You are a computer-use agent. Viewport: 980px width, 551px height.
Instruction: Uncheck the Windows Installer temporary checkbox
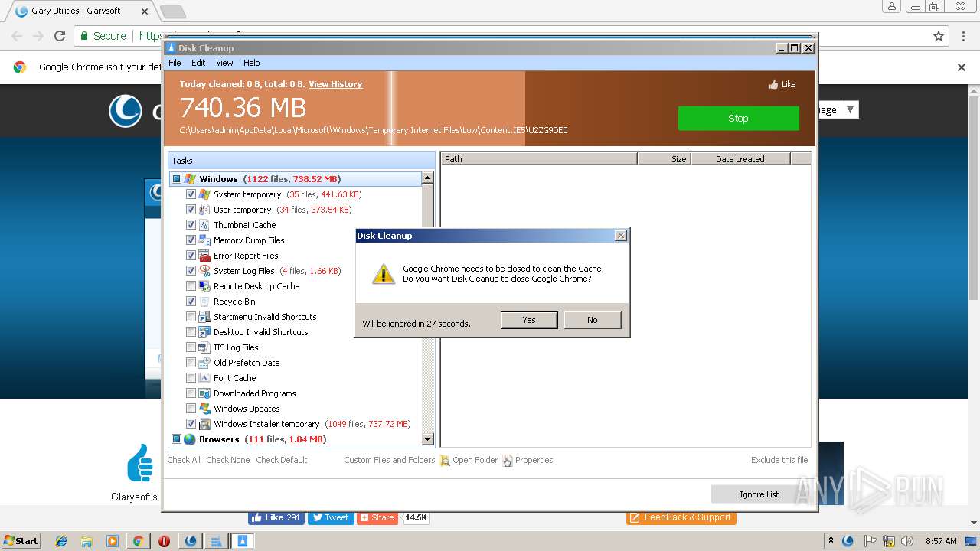coord(191,424)
